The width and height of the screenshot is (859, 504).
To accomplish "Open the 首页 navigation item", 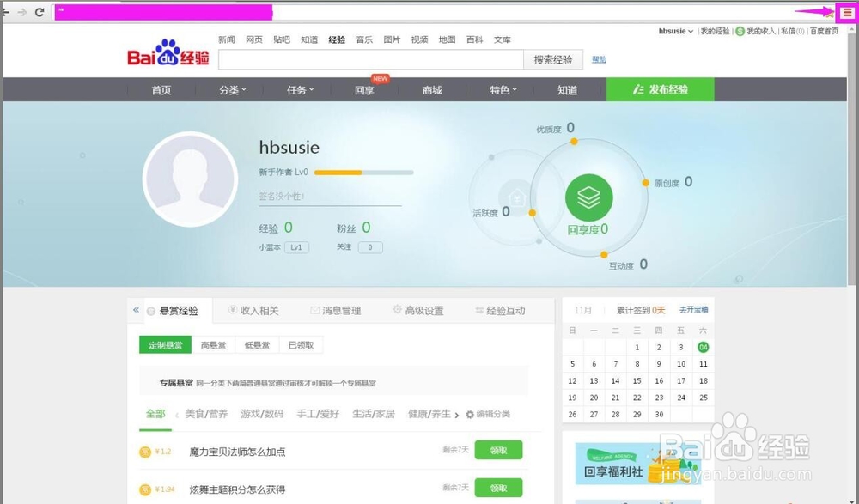I will point(161,90).
